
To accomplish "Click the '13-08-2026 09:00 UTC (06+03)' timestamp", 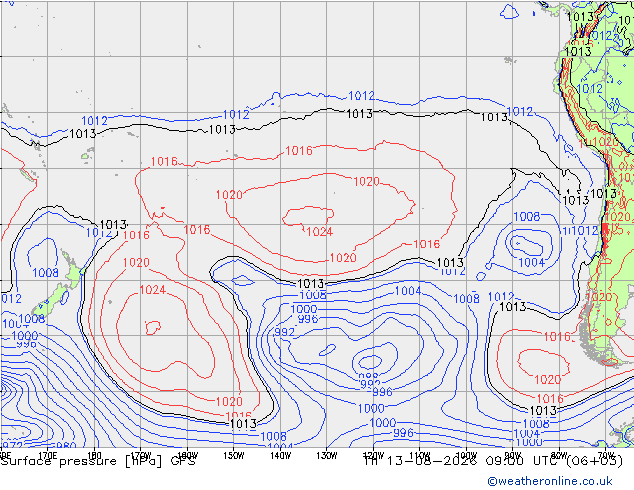I will [x=505, y=461].
